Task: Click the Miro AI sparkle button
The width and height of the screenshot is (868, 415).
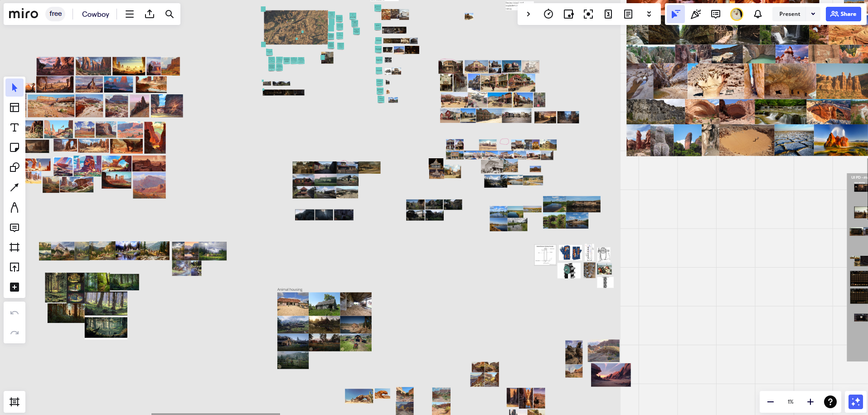Action: [855, 402]
